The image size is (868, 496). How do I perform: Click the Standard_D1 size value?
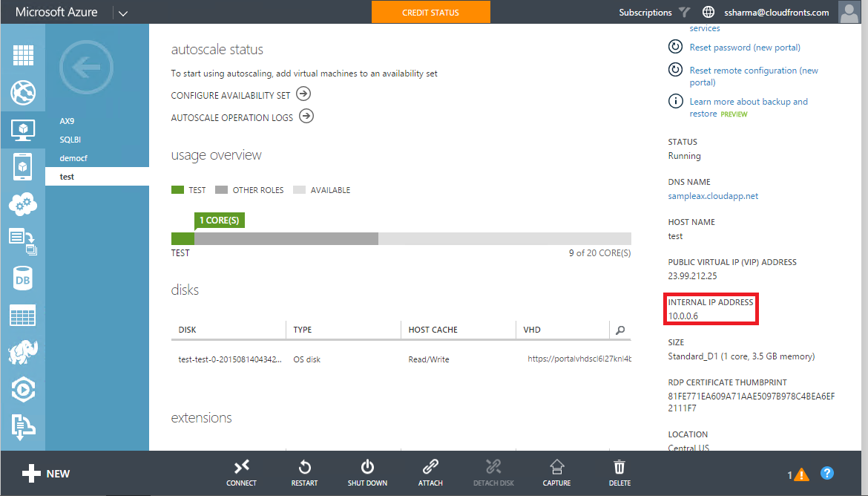point(741,356)
